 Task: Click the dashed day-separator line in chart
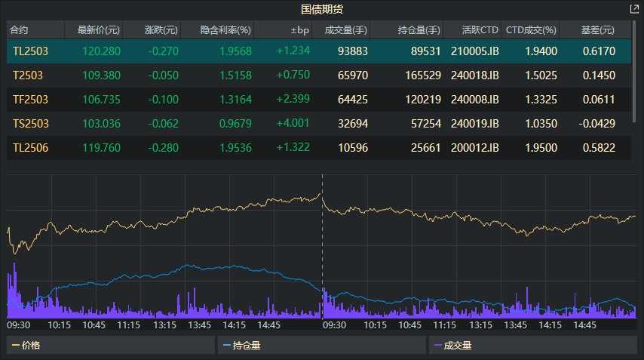coord(322,242)
